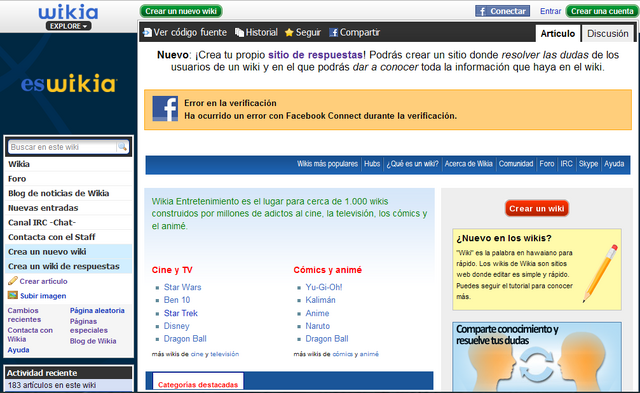640x393 pixels.
Task: Open the sidebar Ayuda link
Action: [x=18, y=350]
